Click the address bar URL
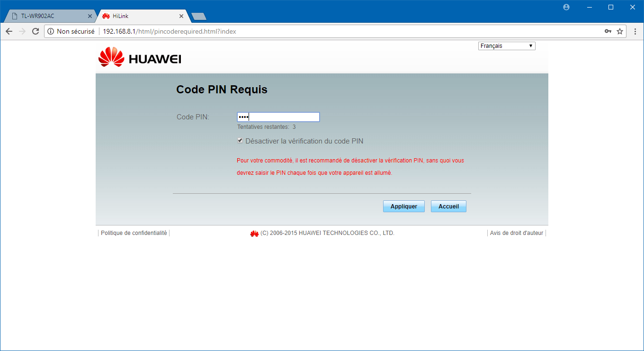 tap(170, 31)
